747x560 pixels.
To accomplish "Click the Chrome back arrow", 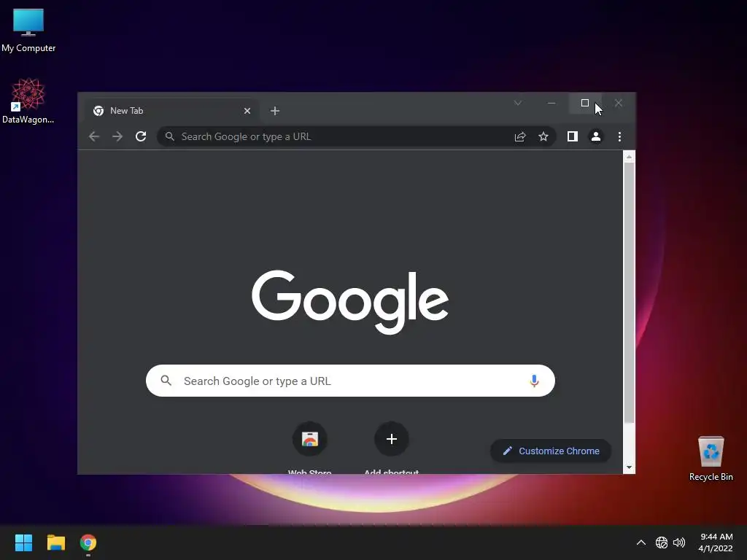I will (94, 136).
